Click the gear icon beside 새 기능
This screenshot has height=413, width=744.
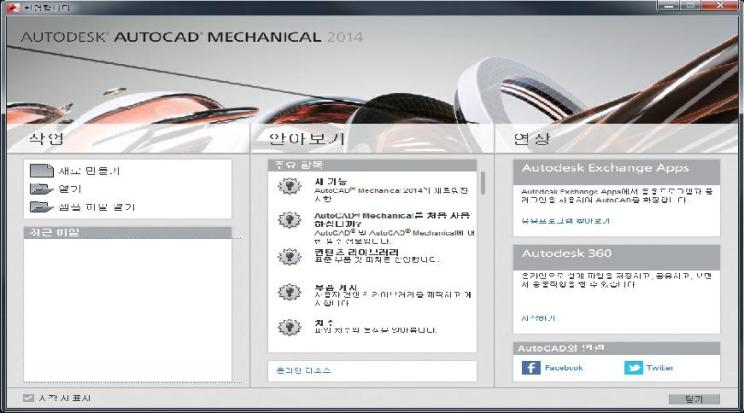click(289, 185)
